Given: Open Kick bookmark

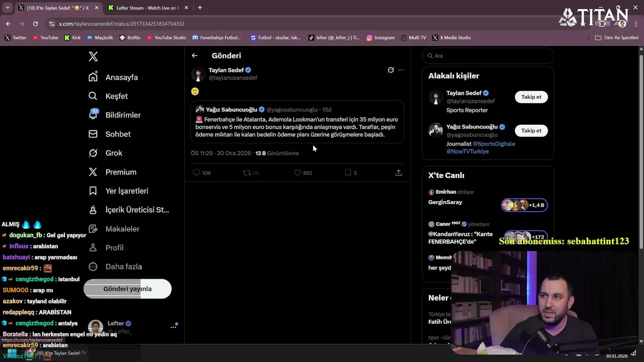Looking at the screenshot, I should (x=72, y=38).
